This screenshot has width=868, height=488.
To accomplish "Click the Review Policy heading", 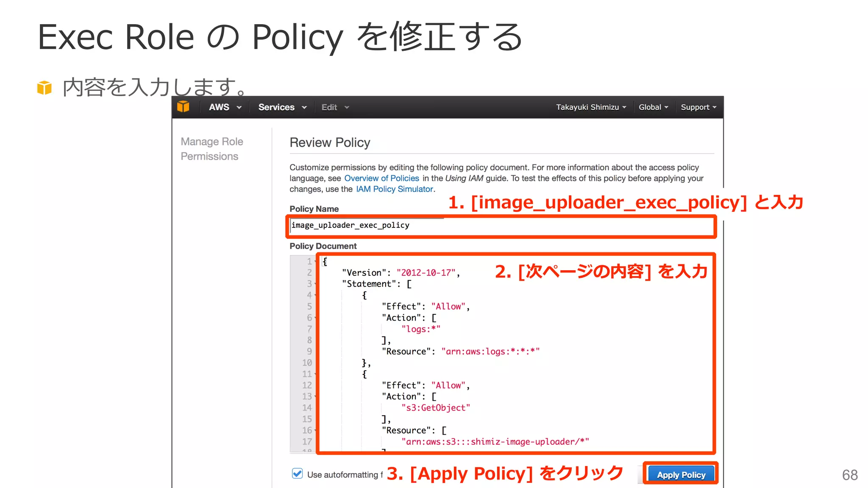I will click(x=330, y=143).
